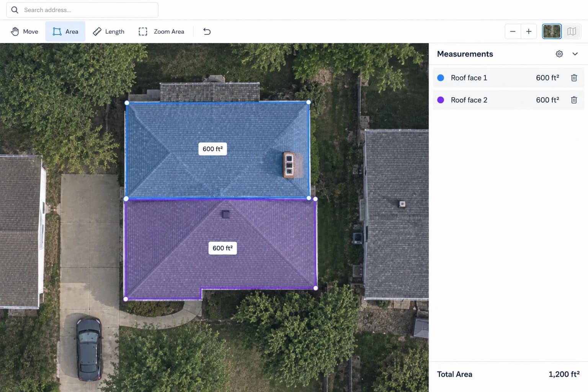Click the blue Roof face 1 swatch
Image resolution: width=588 pixels, height=392 pixels.
click(x=441, y=78)
